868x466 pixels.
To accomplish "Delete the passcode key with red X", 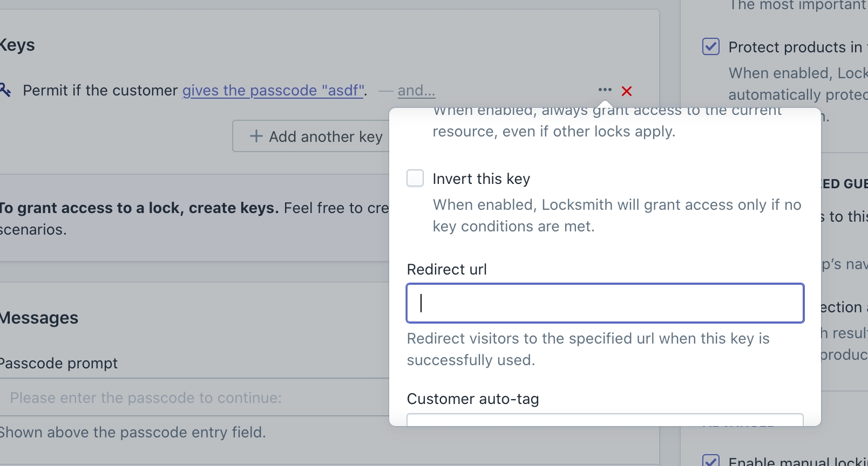I will (x=627, y=91).
